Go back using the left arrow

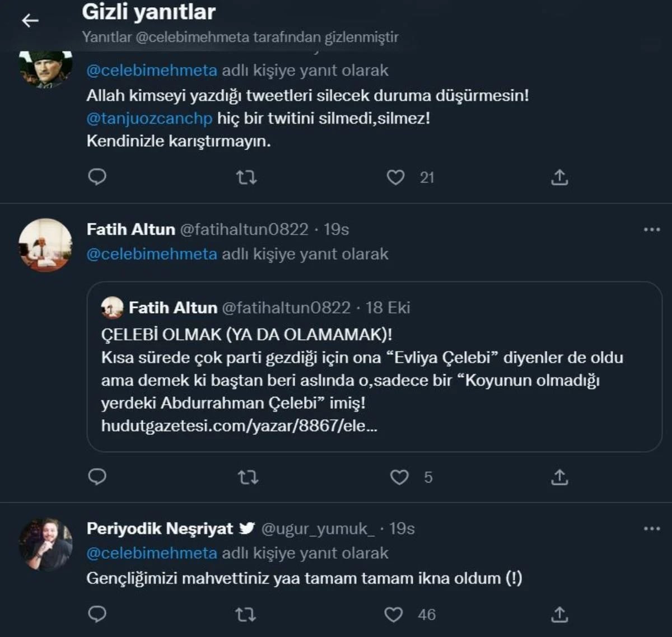tap(30, 21)
